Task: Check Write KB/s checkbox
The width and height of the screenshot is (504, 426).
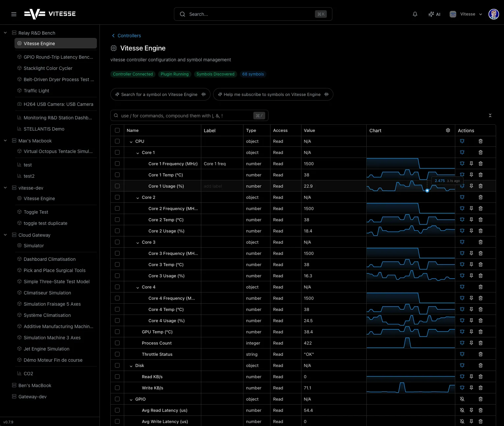Action: pos(117,388)
